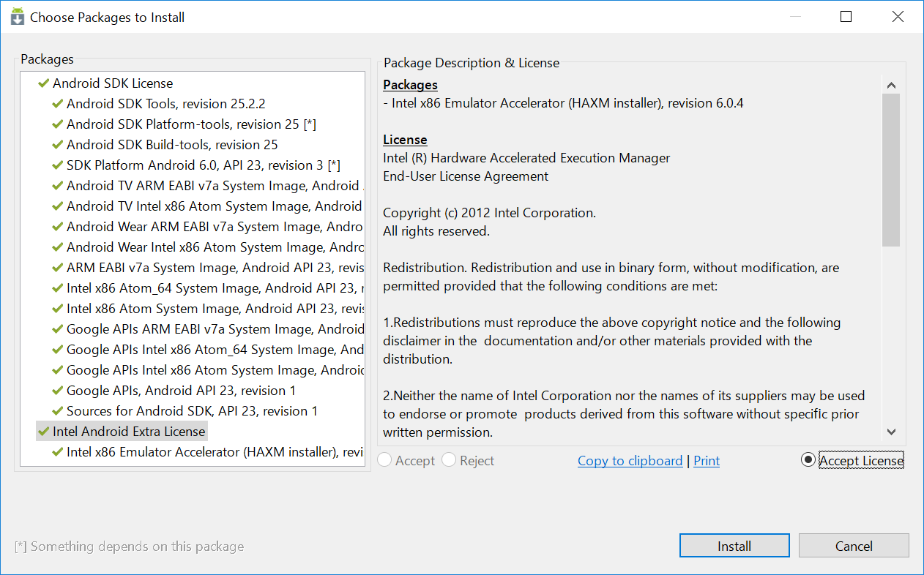Click the license text scroll-up arrow

(x=891, y=85)
